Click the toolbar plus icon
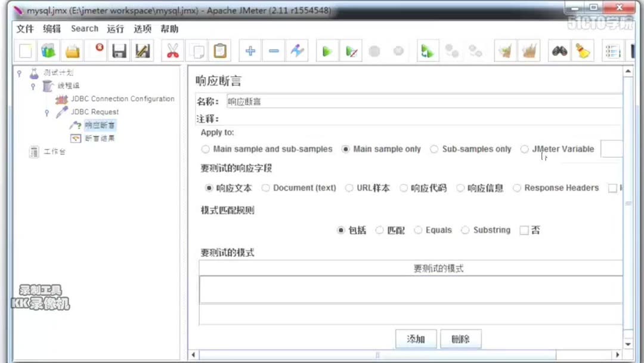 pyautogui.click(x=250, y=51)
